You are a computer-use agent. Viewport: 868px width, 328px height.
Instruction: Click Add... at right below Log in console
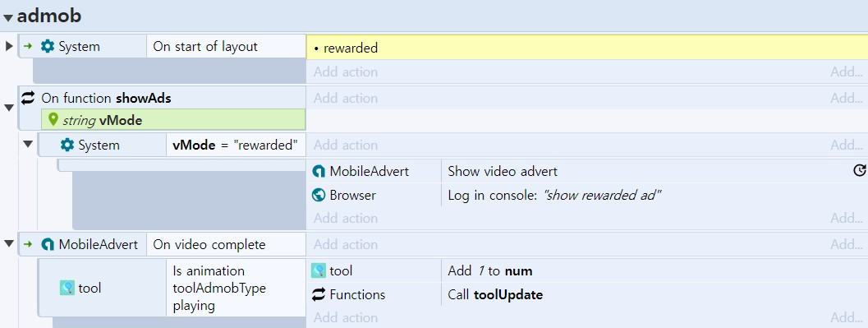point(847,218)
